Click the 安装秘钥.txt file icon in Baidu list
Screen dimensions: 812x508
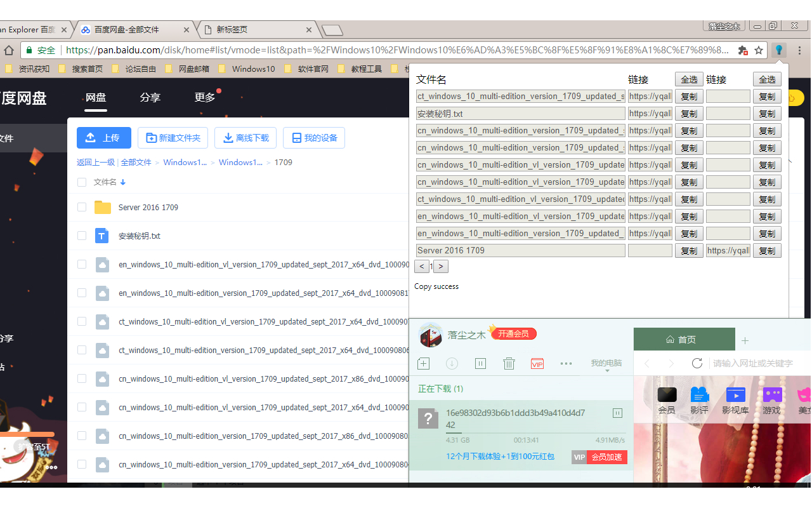101,236
